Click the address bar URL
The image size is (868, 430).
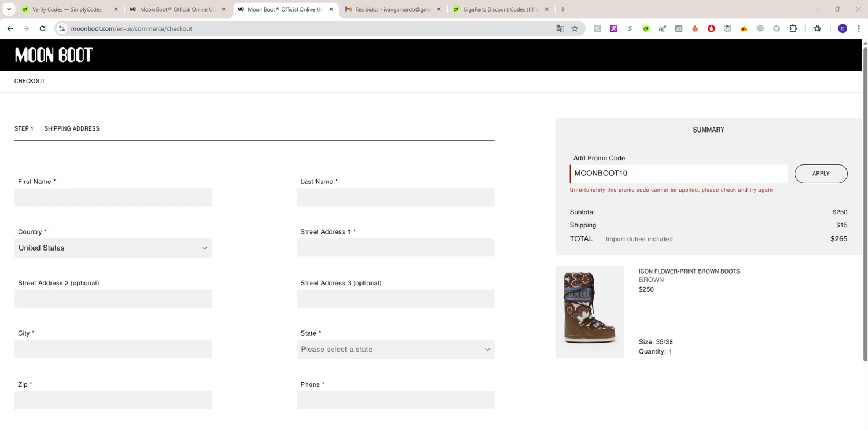coord(131,28)
